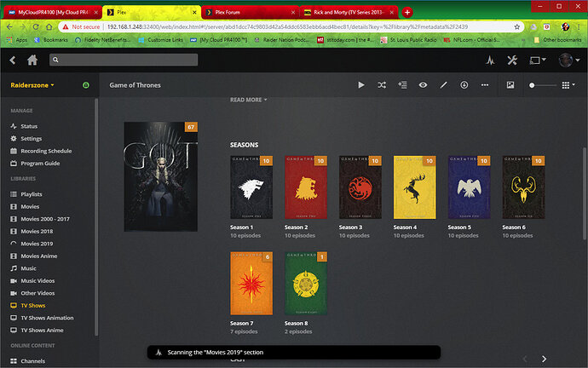Open Plex home icon
Image resolution: width=588 pixels, height=368 pixels.
(32, 60)
